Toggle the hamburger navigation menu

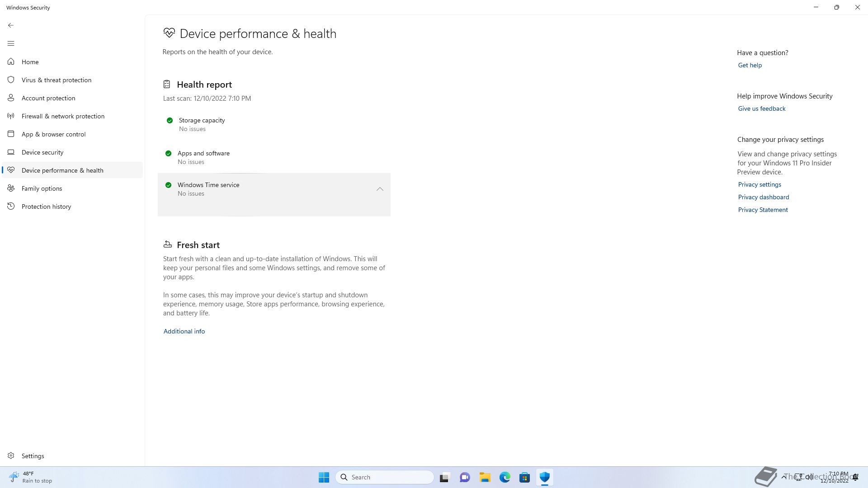click(x=11, y=43)
